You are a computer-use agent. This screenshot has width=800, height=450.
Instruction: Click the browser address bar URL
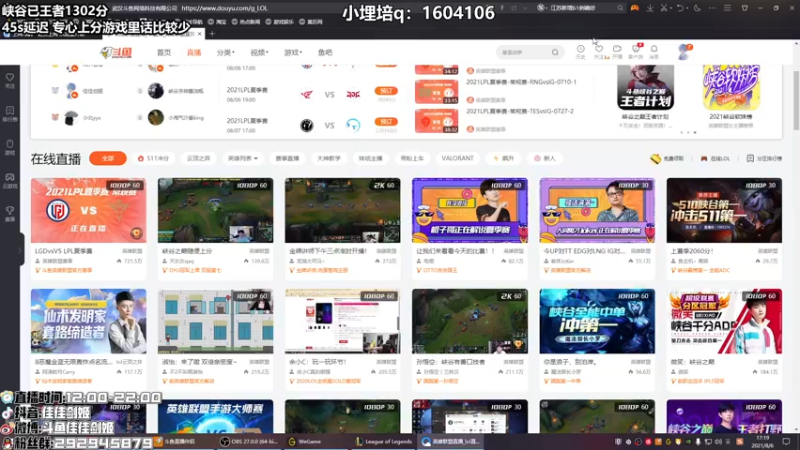(x=224, y=8)
